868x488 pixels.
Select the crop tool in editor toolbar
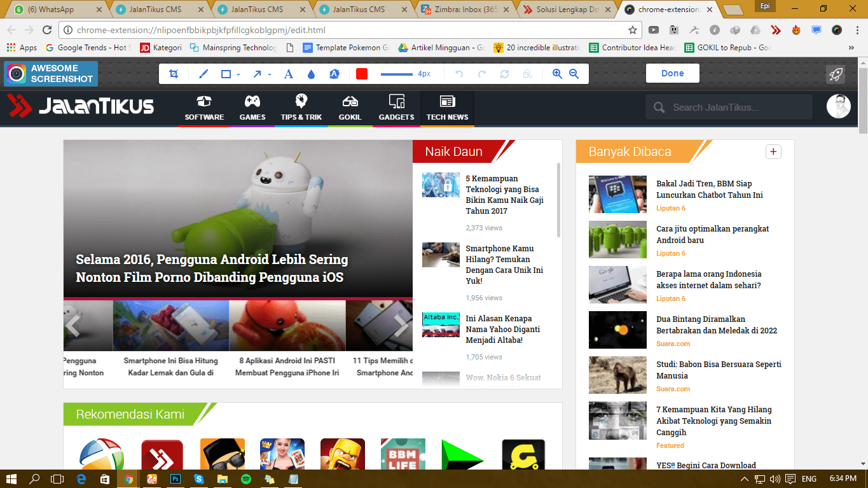[174, 74]
